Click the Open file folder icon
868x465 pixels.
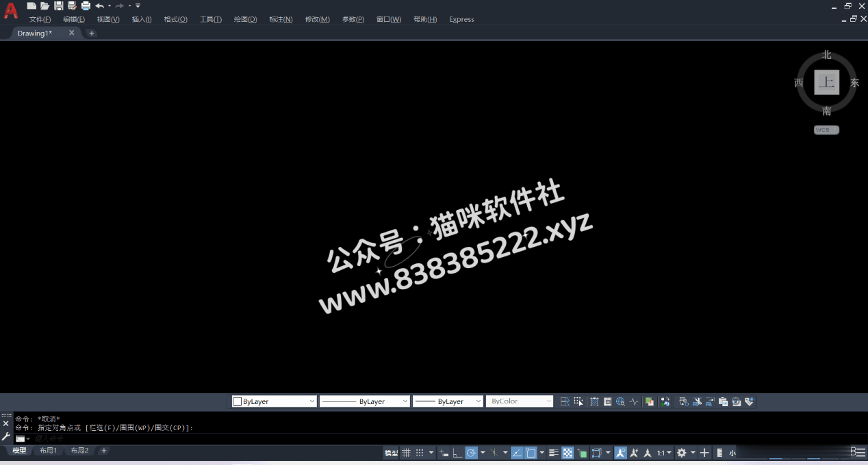coord(44,5)
